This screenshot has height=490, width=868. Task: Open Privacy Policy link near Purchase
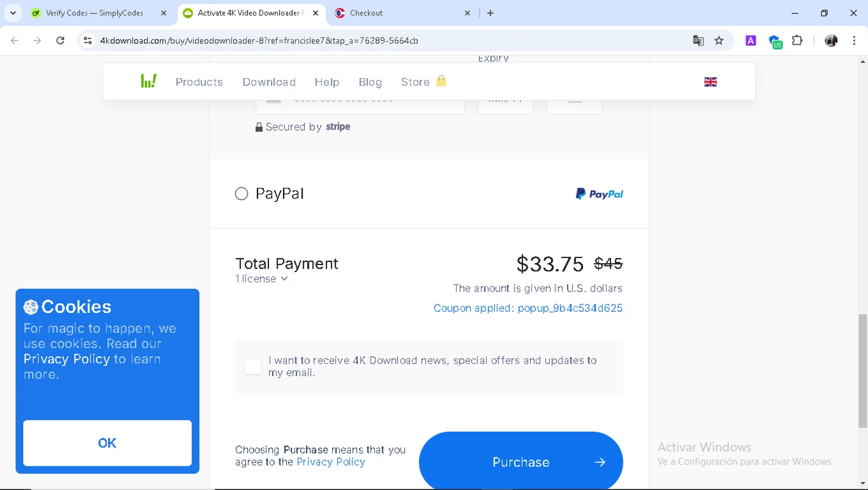330,462
